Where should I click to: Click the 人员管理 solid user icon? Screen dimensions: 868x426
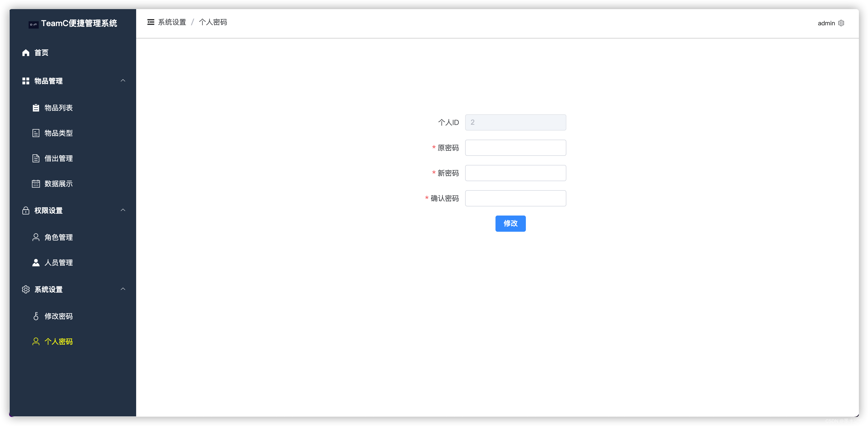point(36,263)
